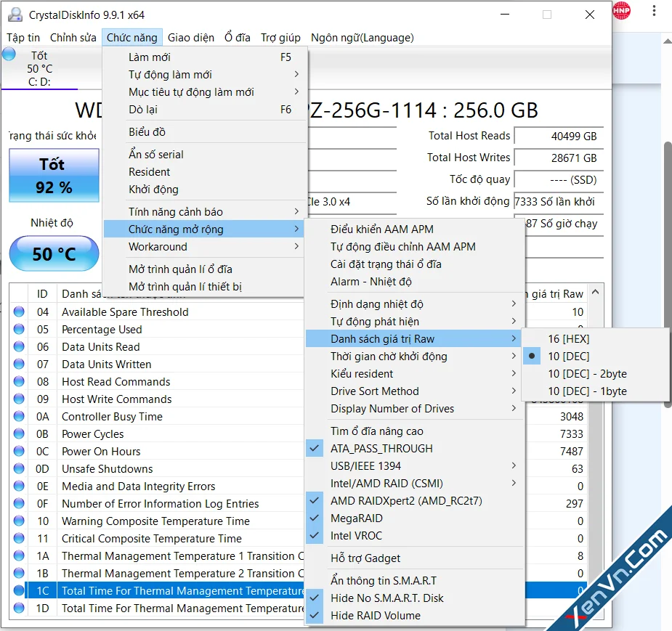
Task: Open the Trợ giúp menu
Action: tap(280, 38)
